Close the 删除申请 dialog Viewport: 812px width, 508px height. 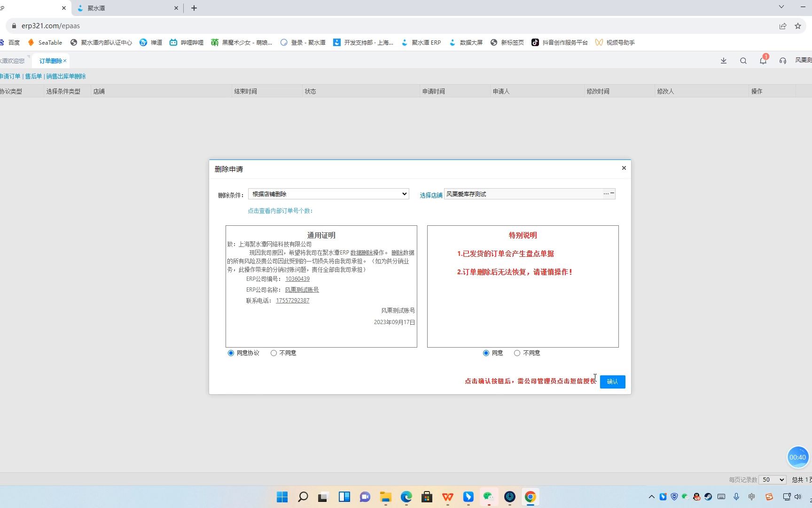pos(624,168)
